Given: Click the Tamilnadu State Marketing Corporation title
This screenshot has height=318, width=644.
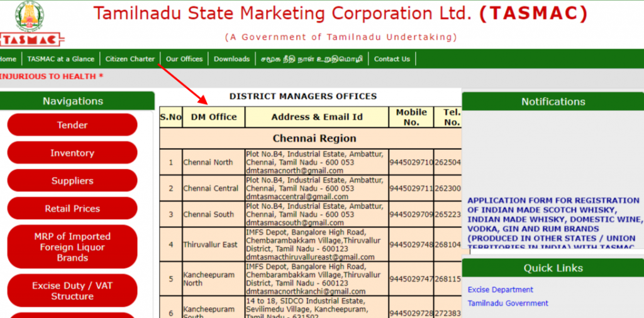Looking at the screenshot, I should point(340,14).
